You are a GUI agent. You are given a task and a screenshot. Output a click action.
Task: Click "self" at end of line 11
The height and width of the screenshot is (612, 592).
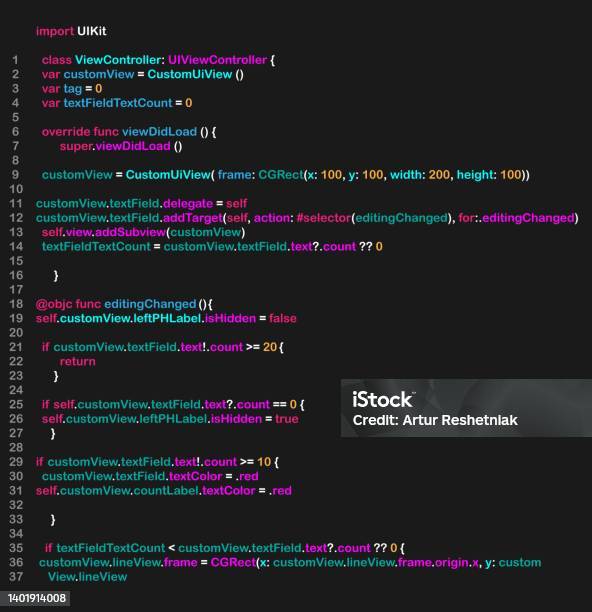pyautogui.click(x=236, y=203)
